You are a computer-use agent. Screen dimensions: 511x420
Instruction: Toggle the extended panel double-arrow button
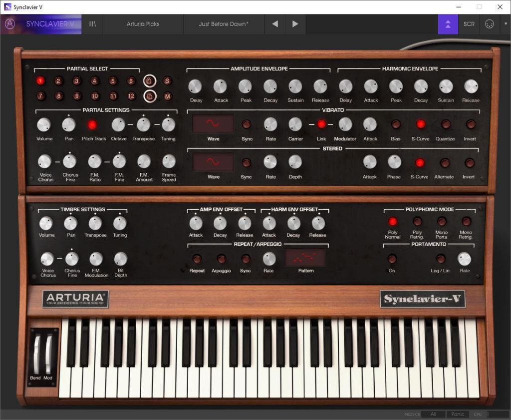click(448, 24)
